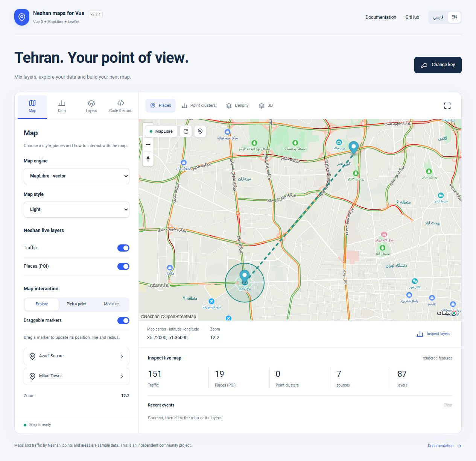Open the footer Documentation link
The width and height of the screenshot is (476, 461).
pyautogui.click(x=444, y=446)
